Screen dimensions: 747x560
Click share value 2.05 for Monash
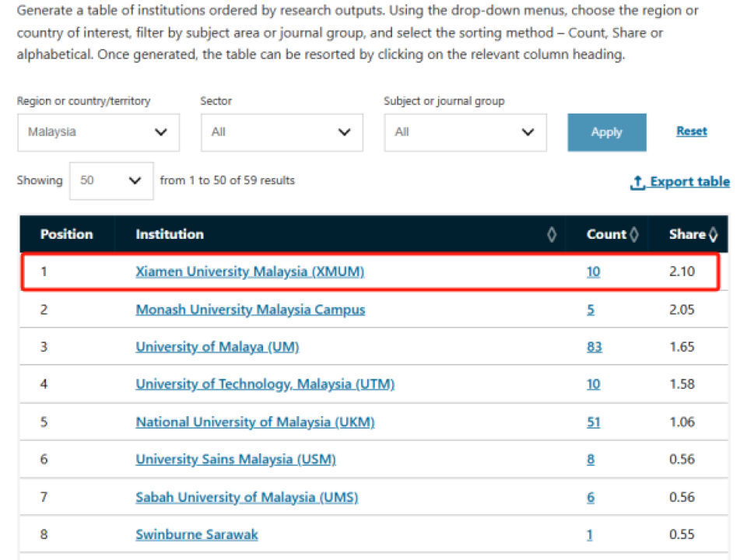point(682,310)
